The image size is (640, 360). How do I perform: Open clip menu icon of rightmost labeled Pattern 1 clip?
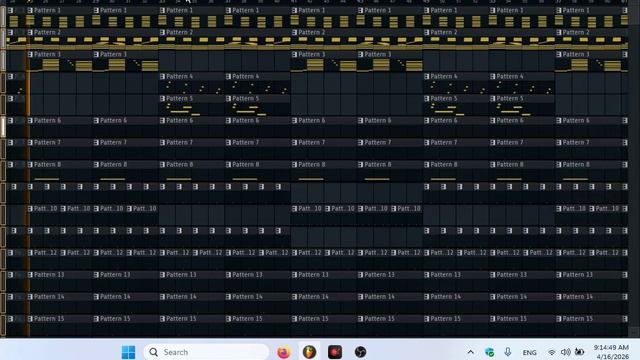(559, 10)
